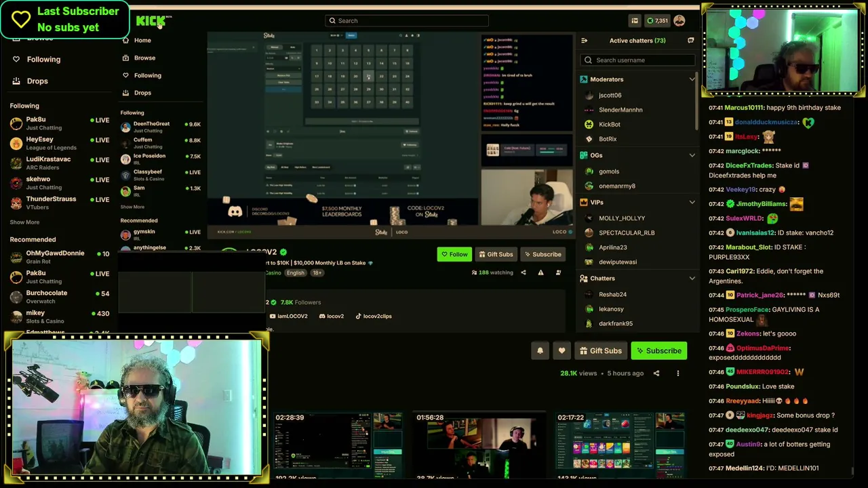Go to Following in the outer sidebar
This screenshot has height=488, width=868.
tap(43, 59)
